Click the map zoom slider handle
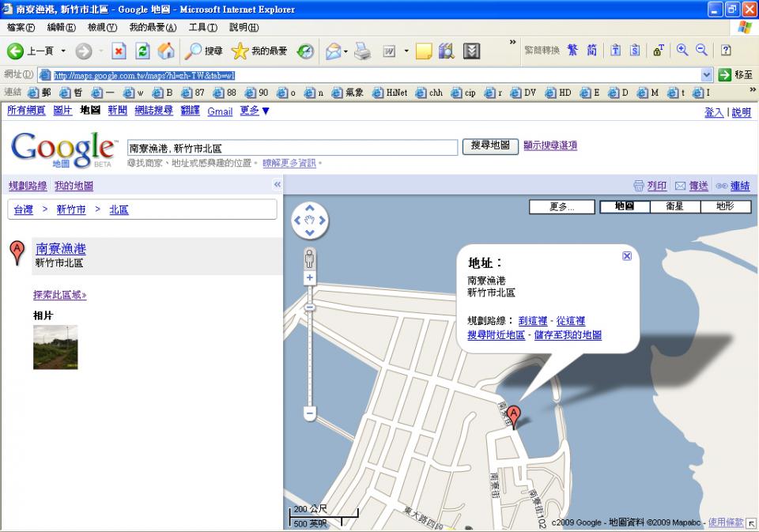Screen dimensions: 759x532 click(x=310, y=307)
